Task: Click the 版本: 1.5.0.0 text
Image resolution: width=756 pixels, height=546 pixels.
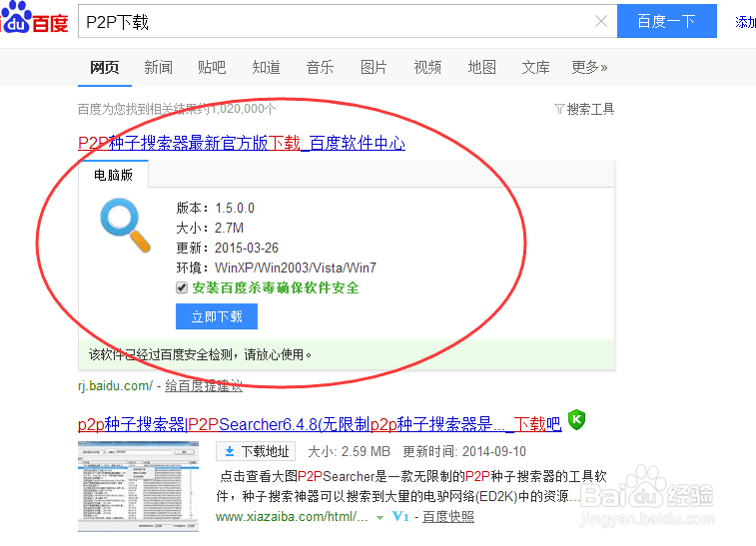Action: 215,209
